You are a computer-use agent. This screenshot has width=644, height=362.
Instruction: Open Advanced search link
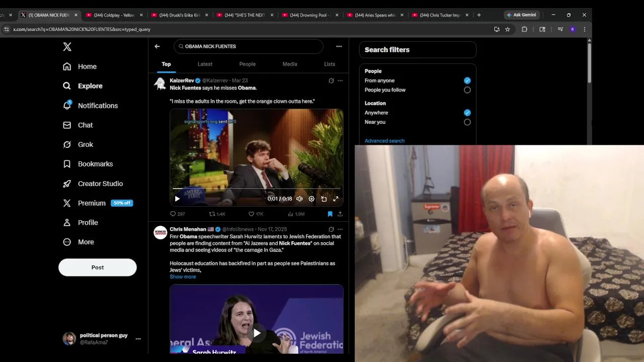[x=384, y=141]
